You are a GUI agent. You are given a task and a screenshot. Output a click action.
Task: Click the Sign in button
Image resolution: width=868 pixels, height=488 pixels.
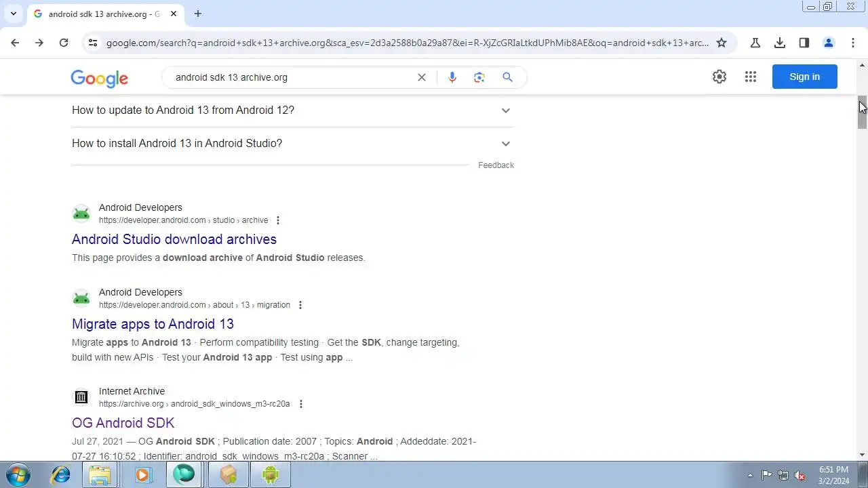click(x=805, y=77)
